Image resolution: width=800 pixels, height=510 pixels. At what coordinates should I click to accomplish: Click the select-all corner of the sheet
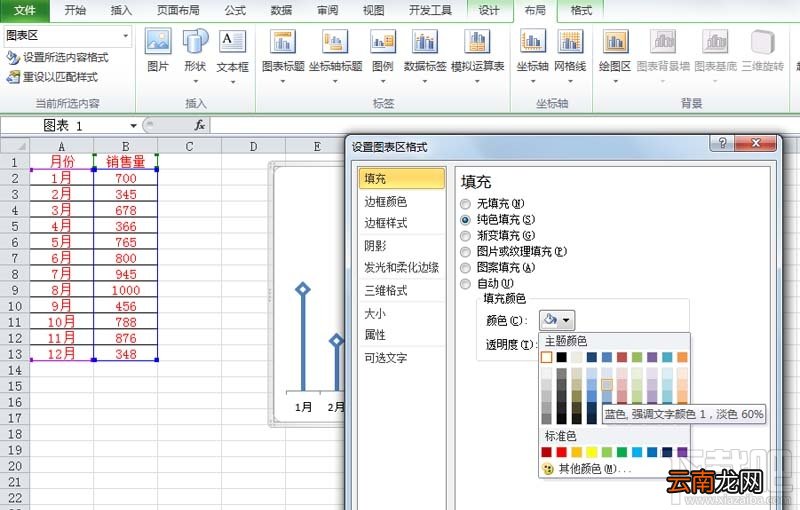pyautogui.click(x=15, y=146)
